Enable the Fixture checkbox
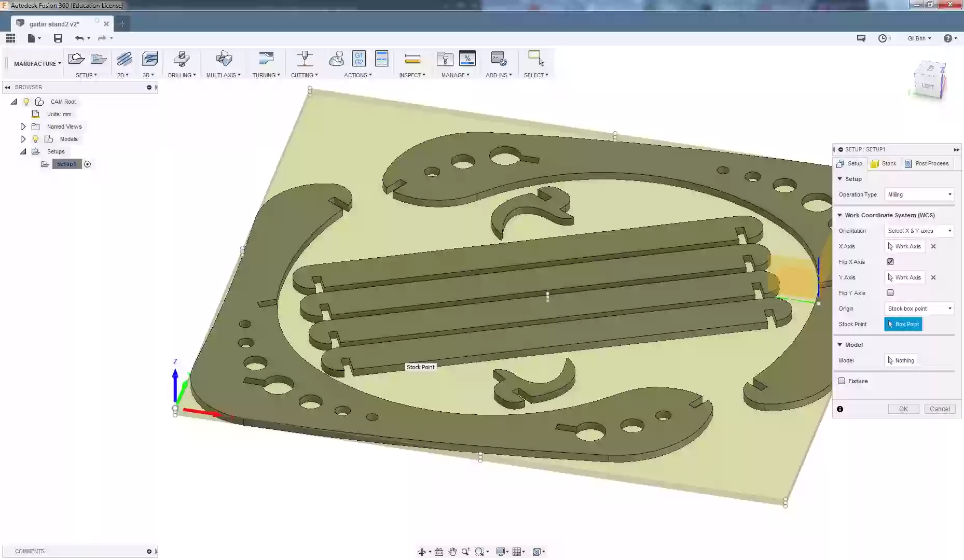The image size is (964, 560). tap(842, 381)
